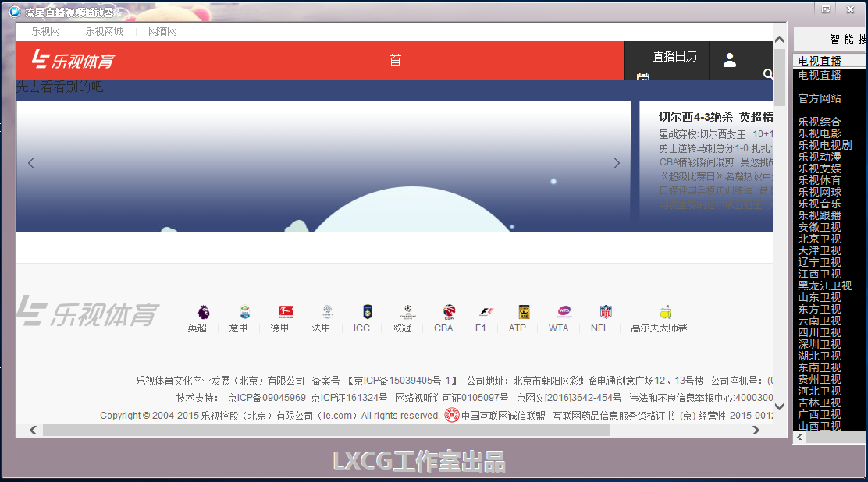Open the ICC icon
The image size is (868, 482).
368,311
